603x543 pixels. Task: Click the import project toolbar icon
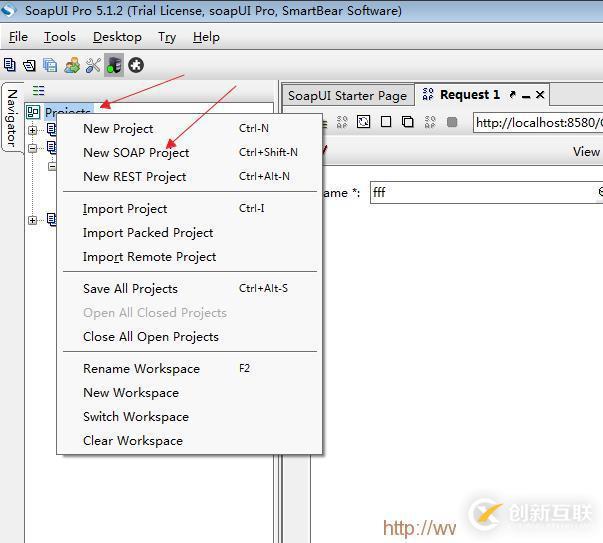click(x=29, y=65)
